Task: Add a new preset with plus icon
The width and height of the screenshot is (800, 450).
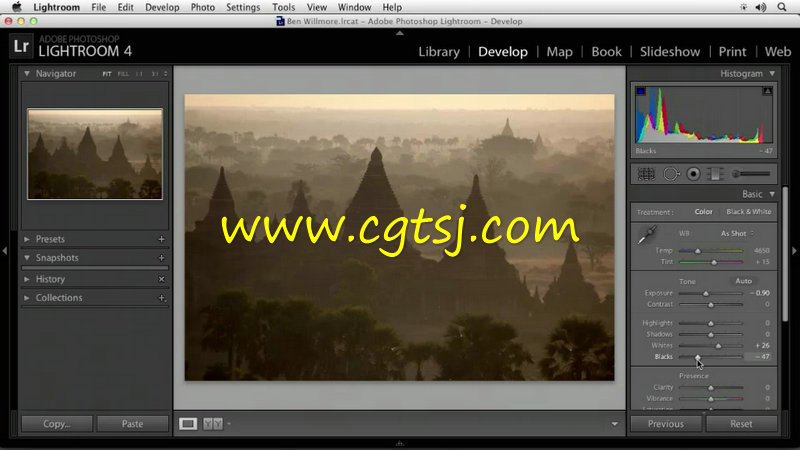Action: point(161,239)
